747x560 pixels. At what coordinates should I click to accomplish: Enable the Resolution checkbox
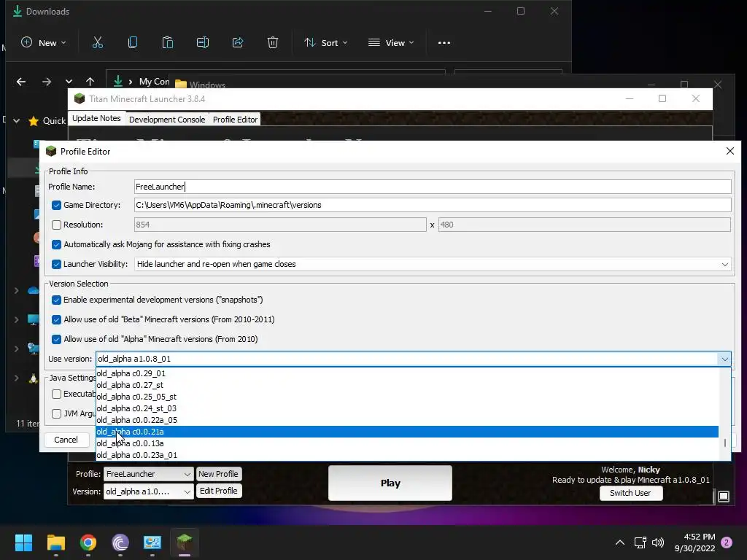pos(56,225)
